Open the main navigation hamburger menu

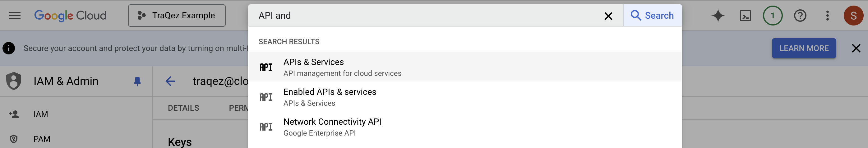point(15,16)
